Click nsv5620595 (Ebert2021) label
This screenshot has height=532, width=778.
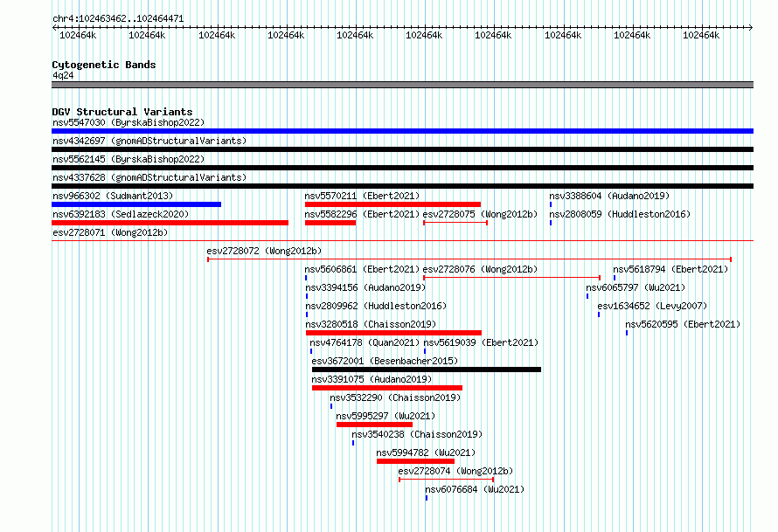(x=683, y=324)
